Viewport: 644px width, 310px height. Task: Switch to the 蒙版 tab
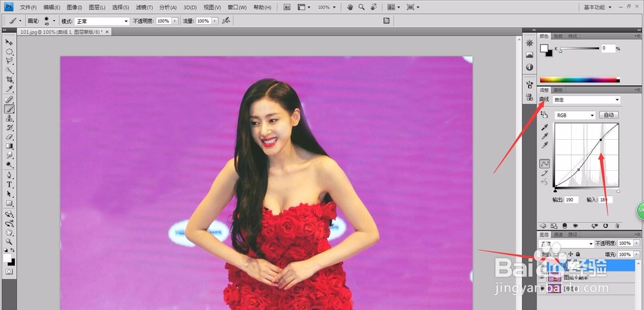(558, 90)
